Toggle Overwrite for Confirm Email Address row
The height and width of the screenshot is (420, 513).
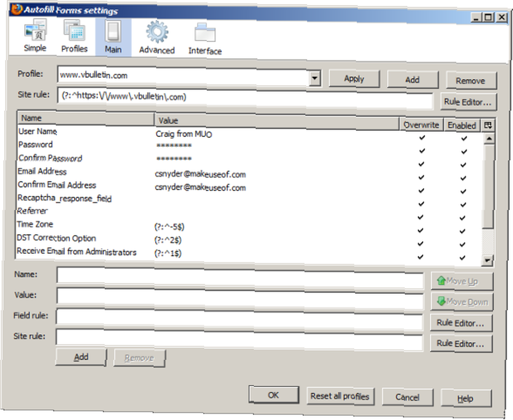point(421,190)
